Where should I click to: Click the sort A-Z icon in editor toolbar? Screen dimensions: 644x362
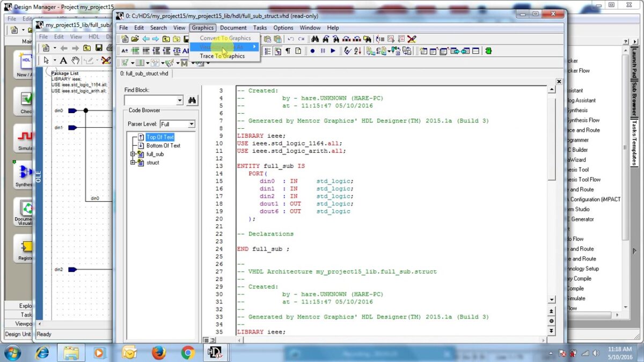click(357, 51)
